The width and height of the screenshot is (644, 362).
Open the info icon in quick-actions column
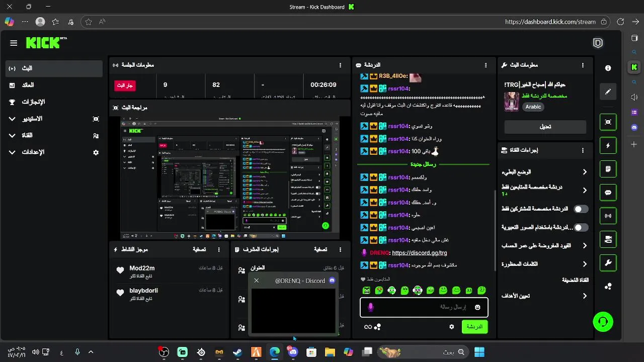608,68
